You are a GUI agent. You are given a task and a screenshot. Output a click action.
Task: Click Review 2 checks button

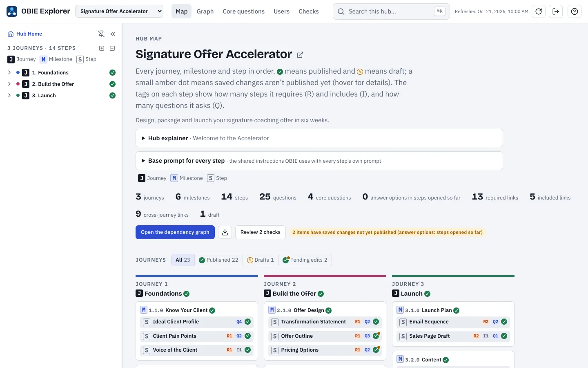point(261,232)
